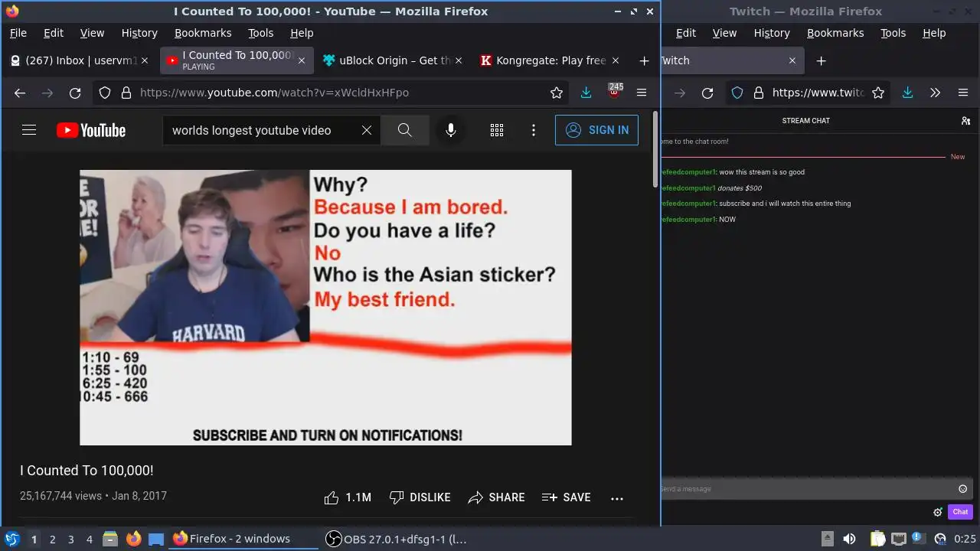Open Firefox application menu in YouTube window
Viewport: 980px width, 551px height.
point(642,93)
